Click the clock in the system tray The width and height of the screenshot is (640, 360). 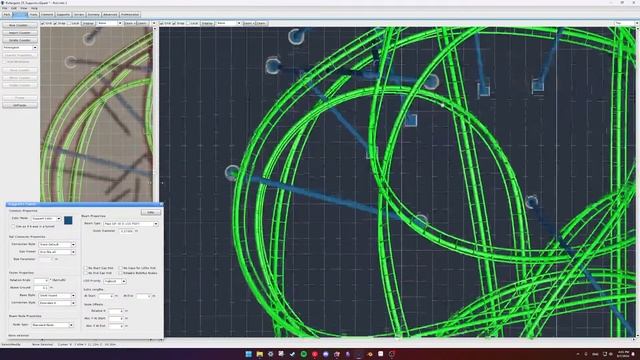623,354
